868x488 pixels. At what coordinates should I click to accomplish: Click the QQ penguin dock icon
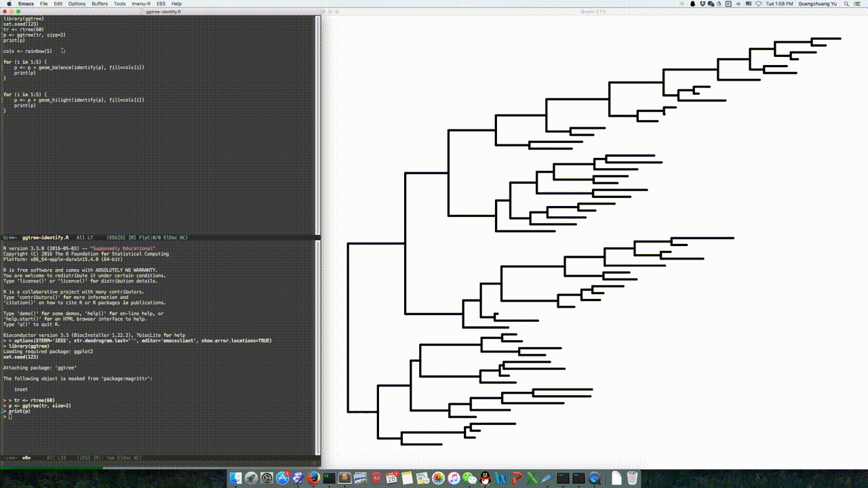[485, 479]
